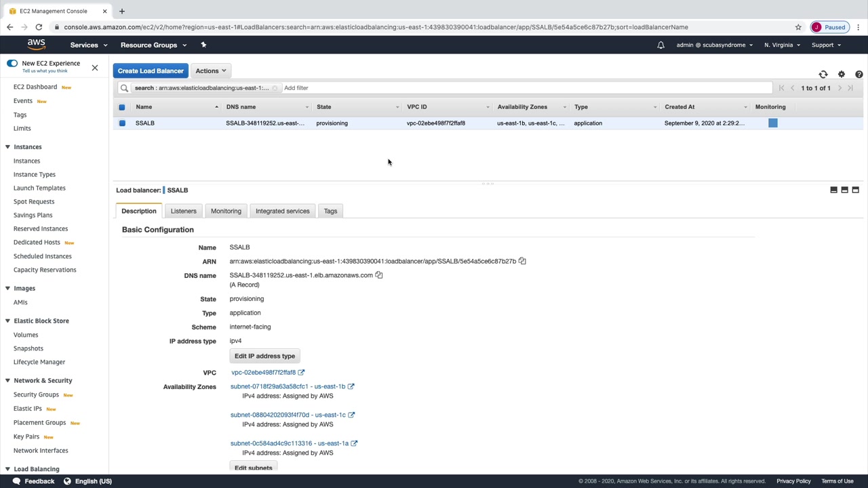Open the Support dropdown menu
This screenshot has height=488, width=868.
coord(826,45)
